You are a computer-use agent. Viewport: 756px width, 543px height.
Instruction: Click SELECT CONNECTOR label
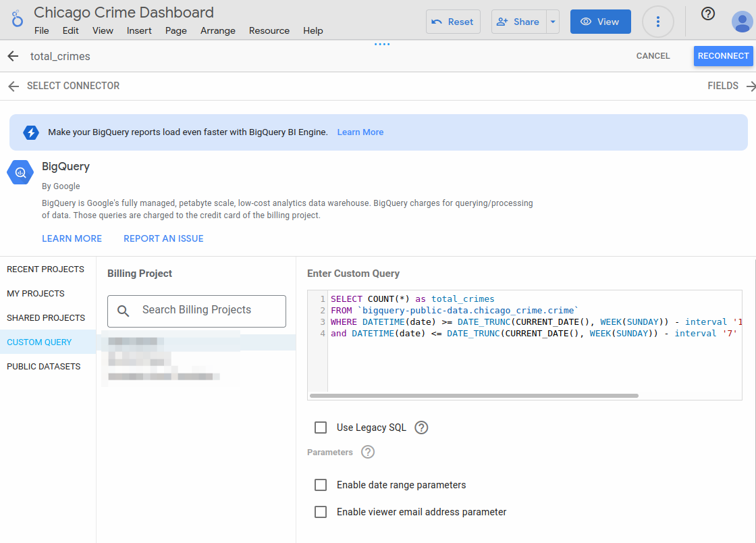coord(74,86)
